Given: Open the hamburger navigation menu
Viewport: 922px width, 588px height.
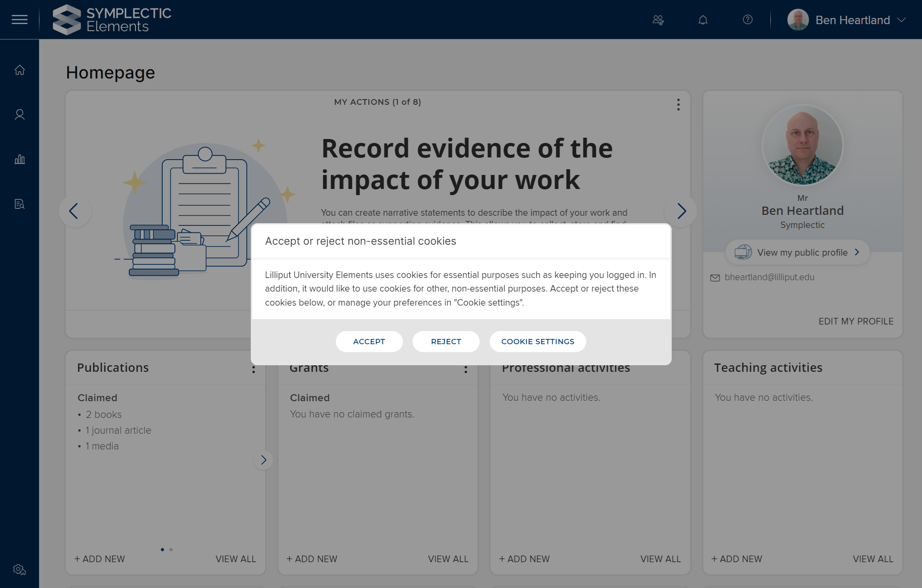Looking at the screenshot, I should (19, 20).
